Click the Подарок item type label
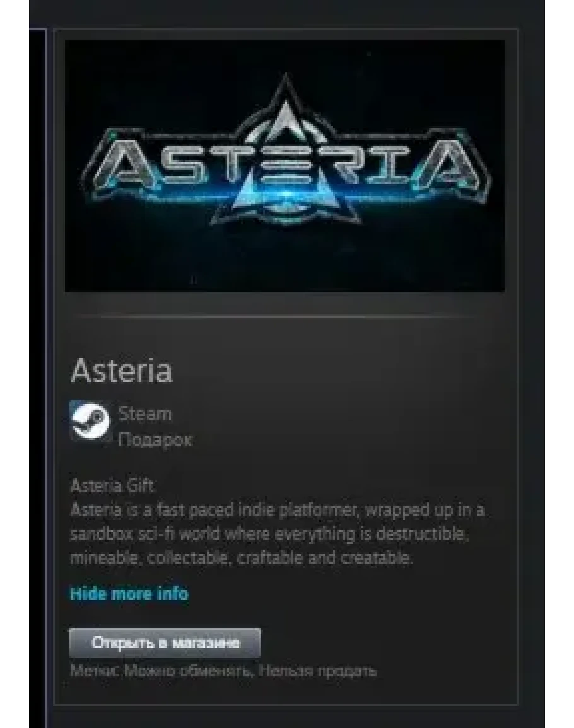Image resolution: width=574 pixels, height=728 pixels. click(155, 439)
